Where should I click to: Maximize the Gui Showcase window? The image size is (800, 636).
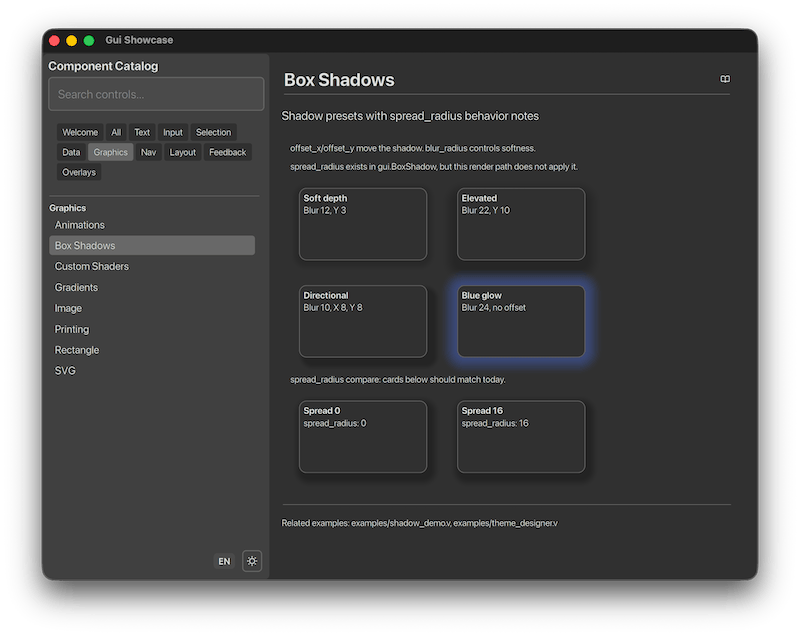pos(89,40)
